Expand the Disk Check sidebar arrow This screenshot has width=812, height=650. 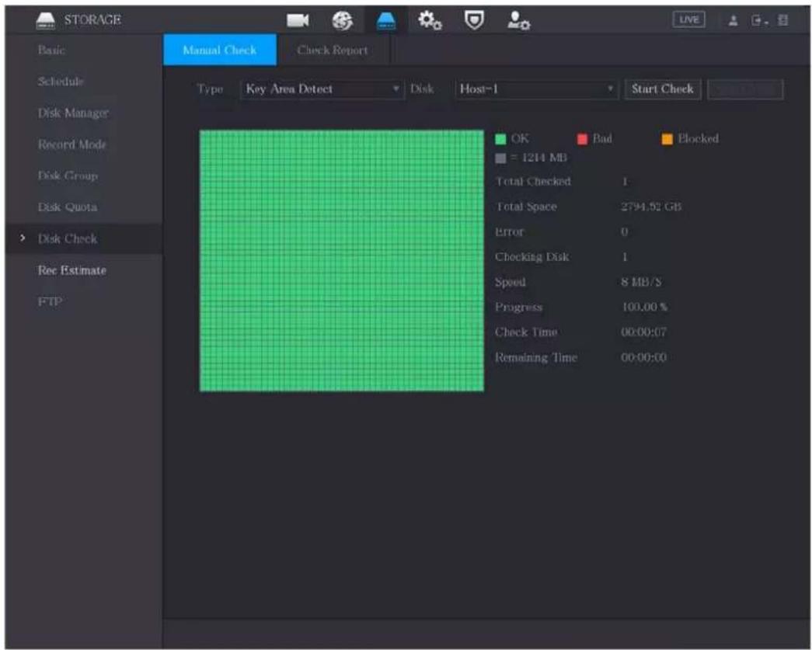point(23,238)
